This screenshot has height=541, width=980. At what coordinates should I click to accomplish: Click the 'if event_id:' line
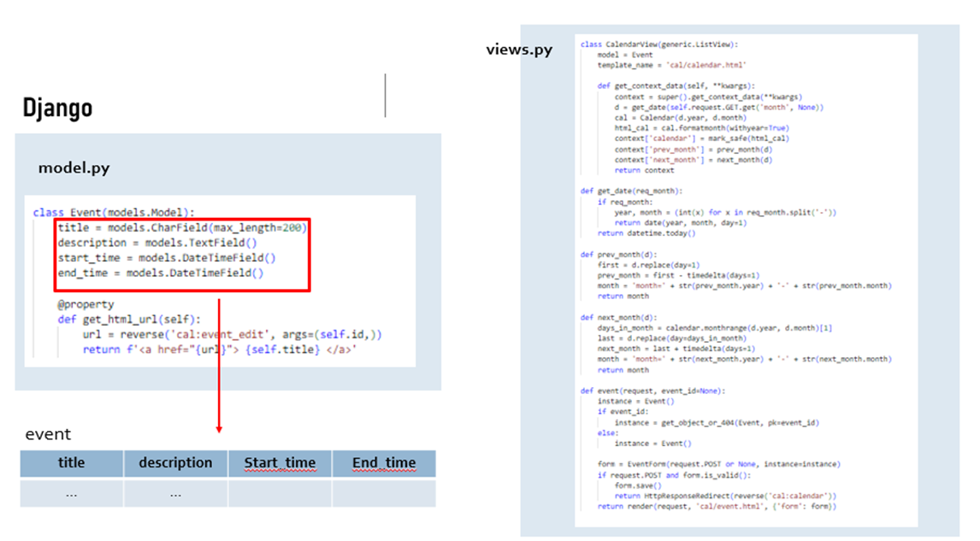(x=623, y=412)
